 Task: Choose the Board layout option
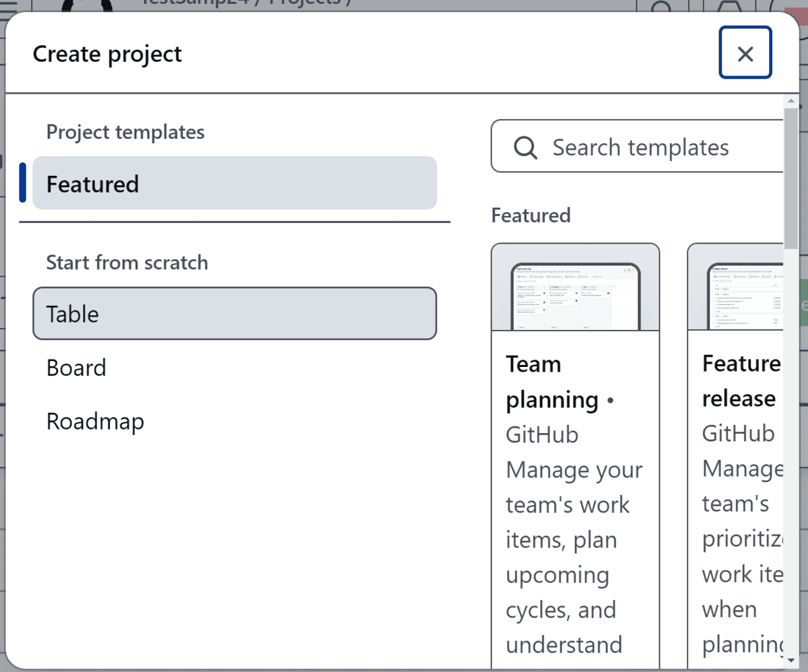[76, 368]
